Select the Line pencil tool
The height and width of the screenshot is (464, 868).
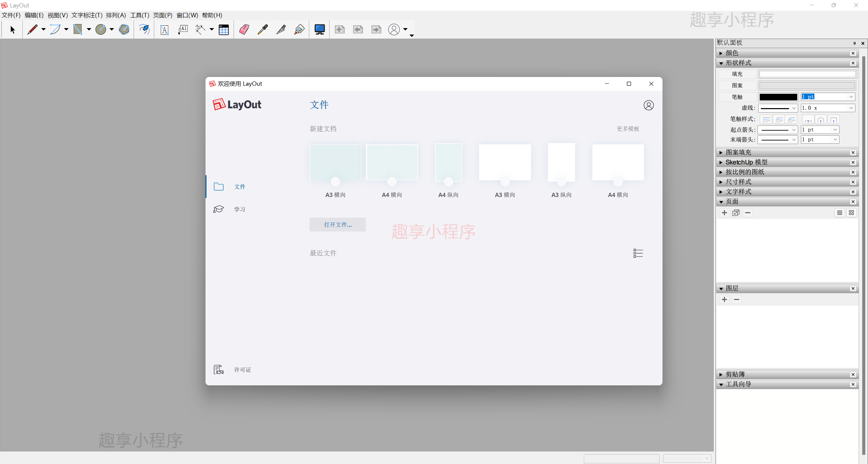33,29
